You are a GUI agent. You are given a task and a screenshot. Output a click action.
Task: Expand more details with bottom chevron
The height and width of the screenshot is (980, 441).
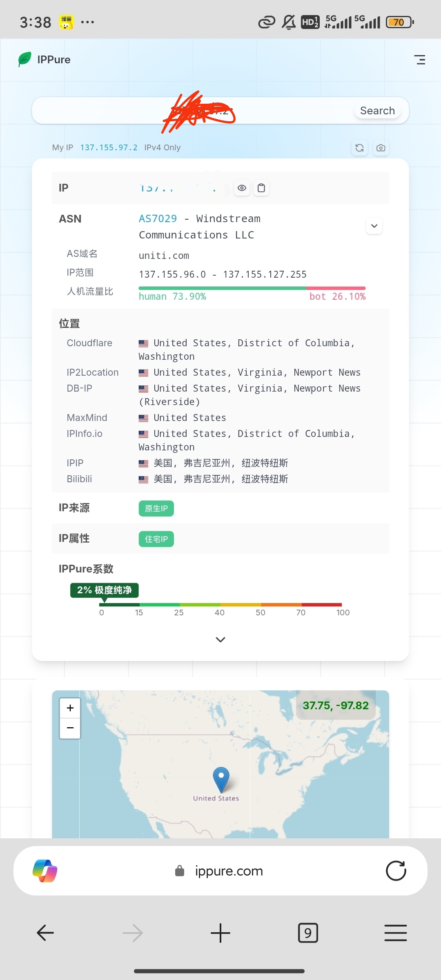220,639
